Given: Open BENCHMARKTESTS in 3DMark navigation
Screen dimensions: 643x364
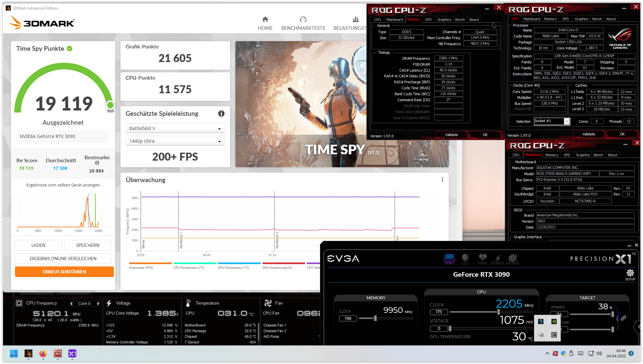Looking at the screenshot, I should point(303,23).
